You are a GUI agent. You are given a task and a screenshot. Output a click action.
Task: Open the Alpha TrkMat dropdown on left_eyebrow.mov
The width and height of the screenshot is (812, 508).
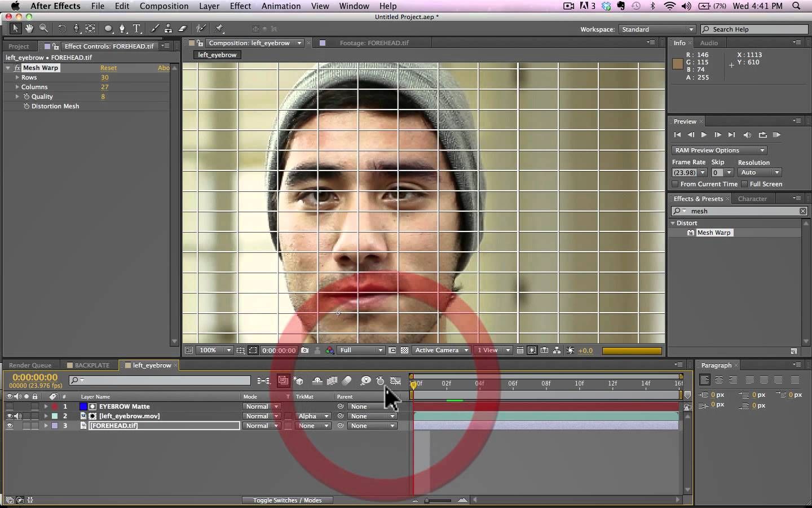314,416
